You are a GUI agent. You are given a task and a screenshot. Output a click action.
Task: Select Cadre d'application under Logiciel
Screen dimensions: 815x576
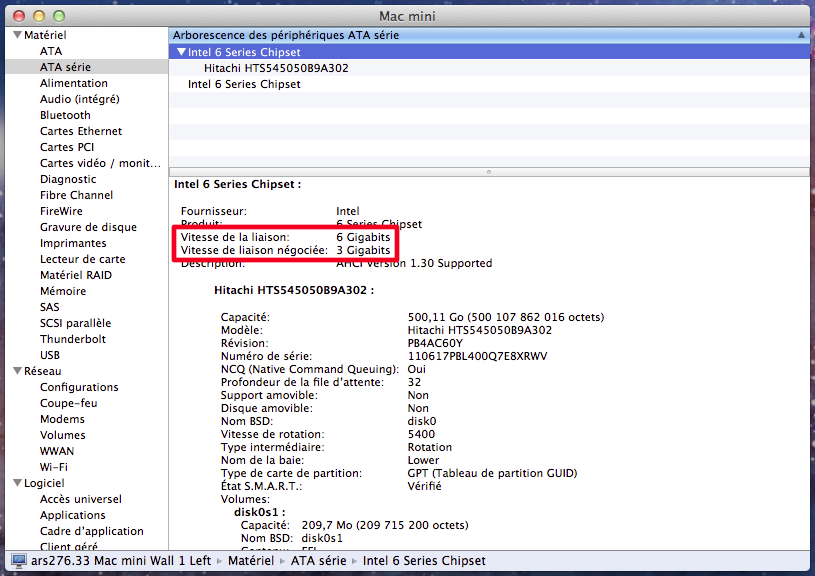point(91,531)
